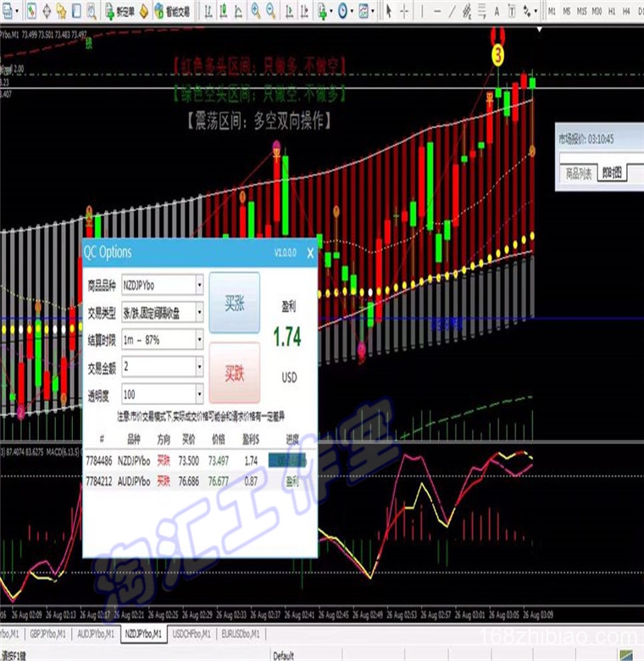644x661 pixels.
Task: Toggle 智能交易 auto trading
Action: [172, 11]
